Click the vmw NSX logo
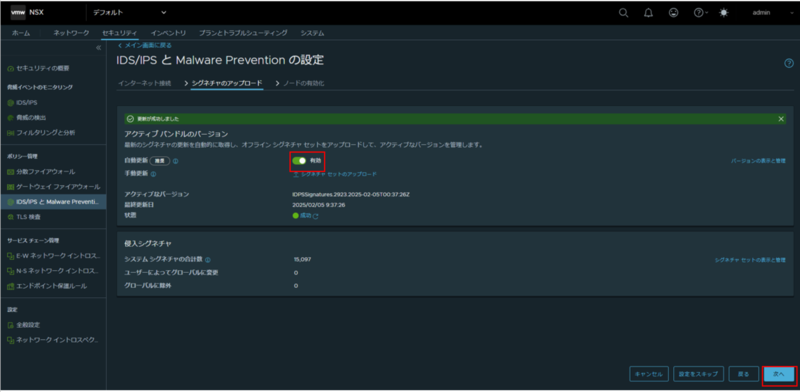 (x=28, y=12)
